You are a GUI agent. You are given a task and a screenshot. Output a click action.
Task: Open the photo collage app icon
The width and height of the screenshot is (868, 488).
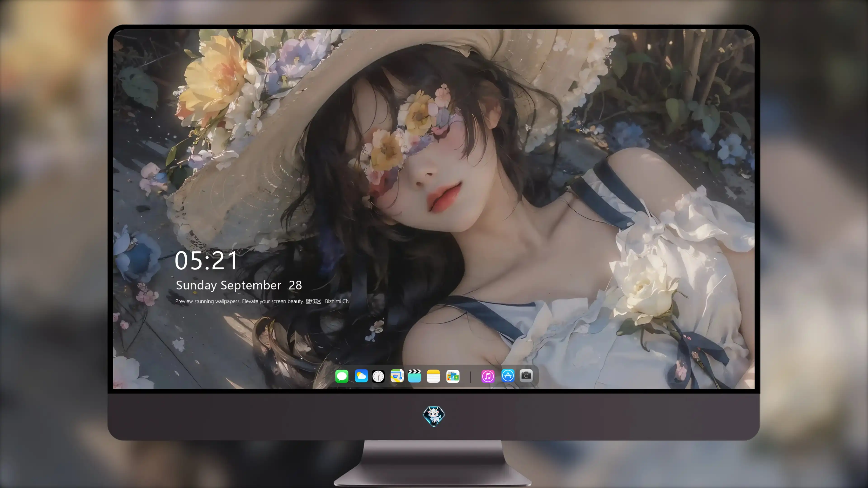453,376
